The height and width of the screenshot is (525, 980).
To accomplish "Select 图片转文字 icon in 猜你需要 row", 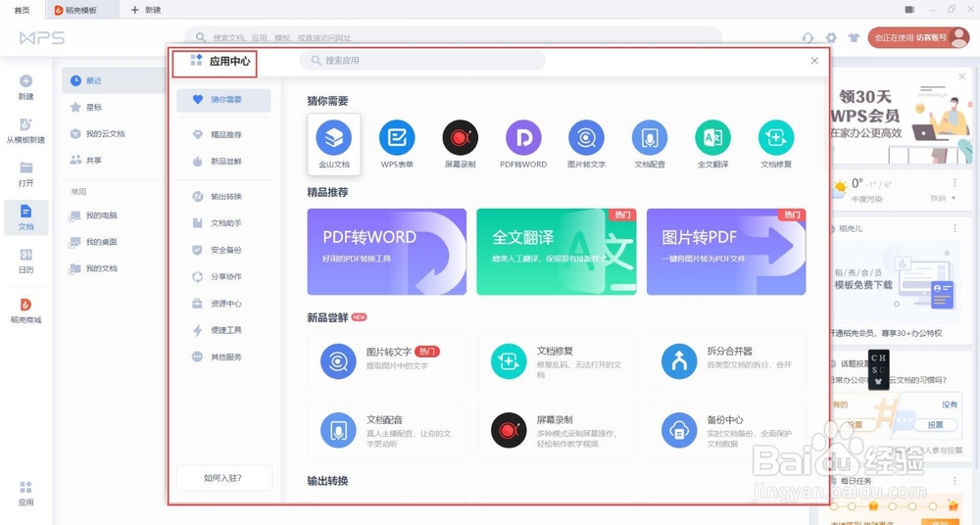I will 586,144.
